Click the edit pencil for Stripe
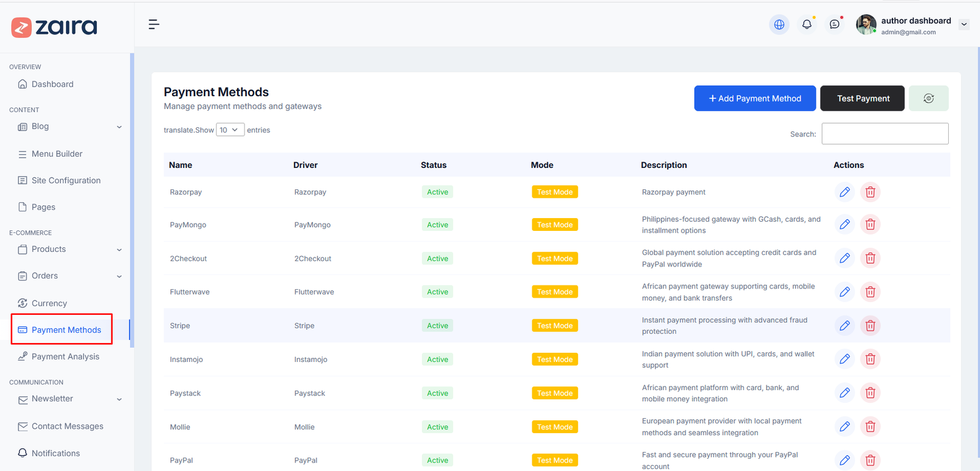 pyautogui.click(x=845, y=326)
